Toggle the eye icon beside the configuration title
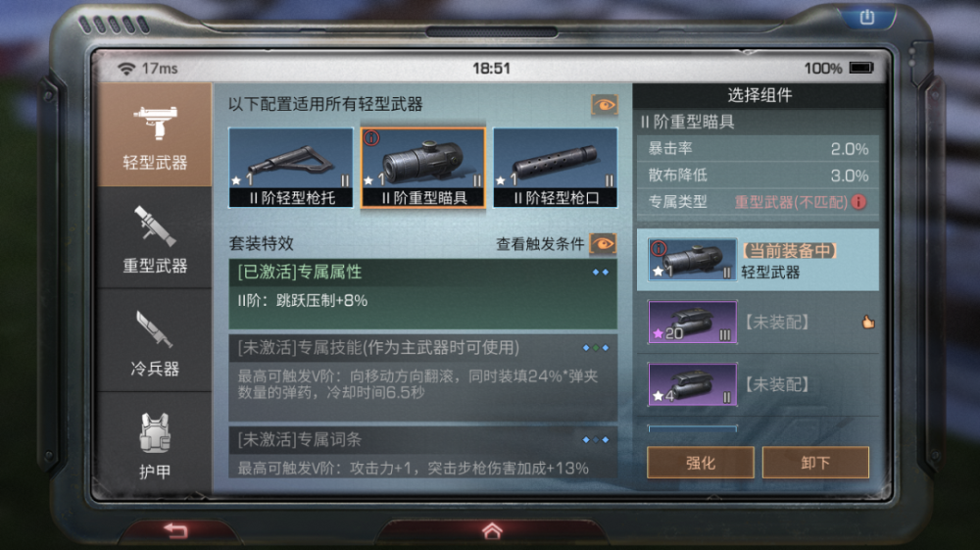This screenshot has height=550, width=980. tap(605, 105)
